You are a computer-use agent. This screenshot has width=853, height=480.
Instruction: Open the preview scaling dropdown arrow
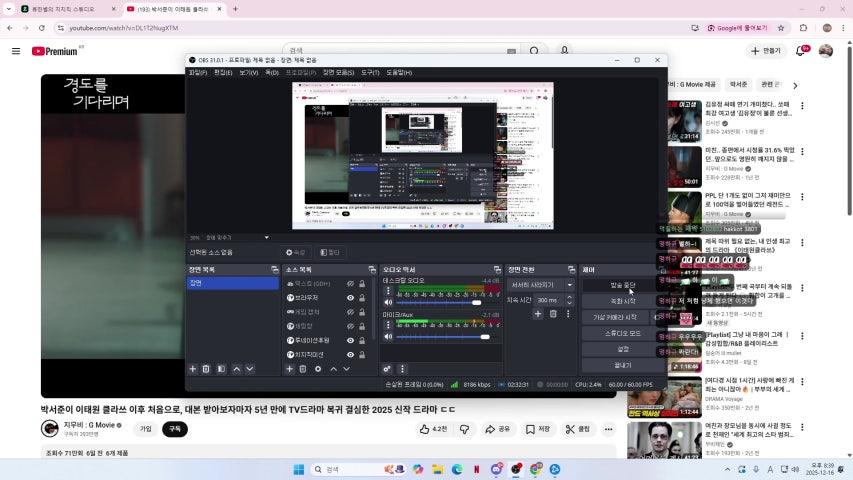pos(266,238)
